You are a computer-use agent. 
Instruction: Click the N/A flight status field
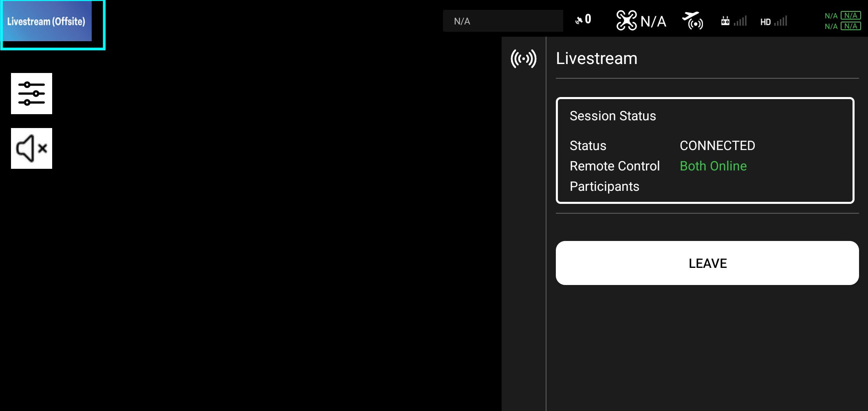[503, 21]
